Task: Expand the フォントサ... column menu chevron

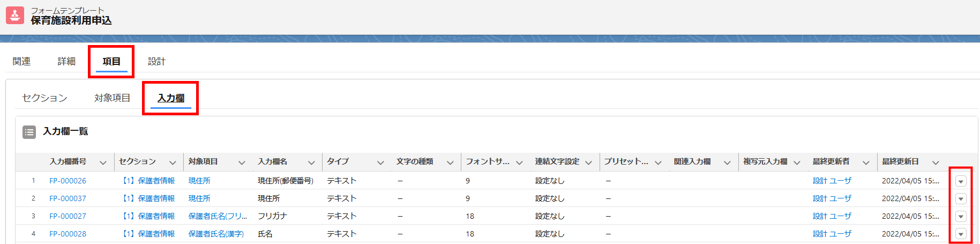Action: click(519, 162)
